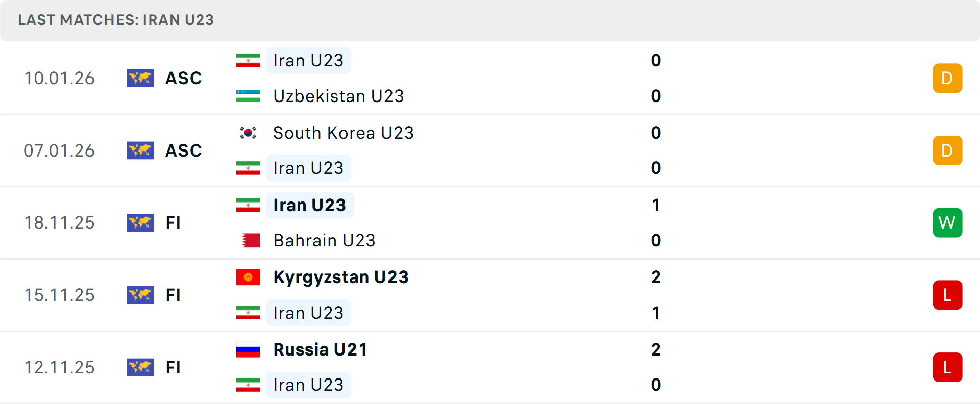This screenshot has height=404, width=980.
Task: Click the green W result badge
Action: point(947,222)
